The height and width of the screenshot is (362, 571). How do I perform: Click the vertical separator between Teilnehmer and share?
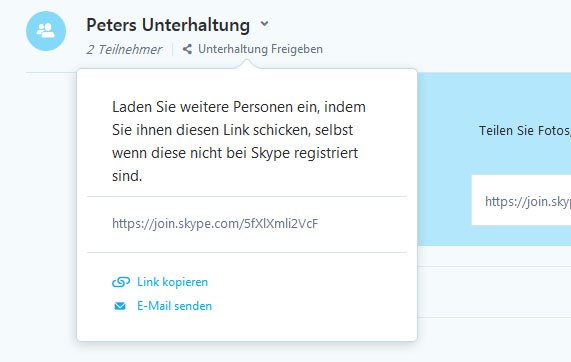pos(172,49)
